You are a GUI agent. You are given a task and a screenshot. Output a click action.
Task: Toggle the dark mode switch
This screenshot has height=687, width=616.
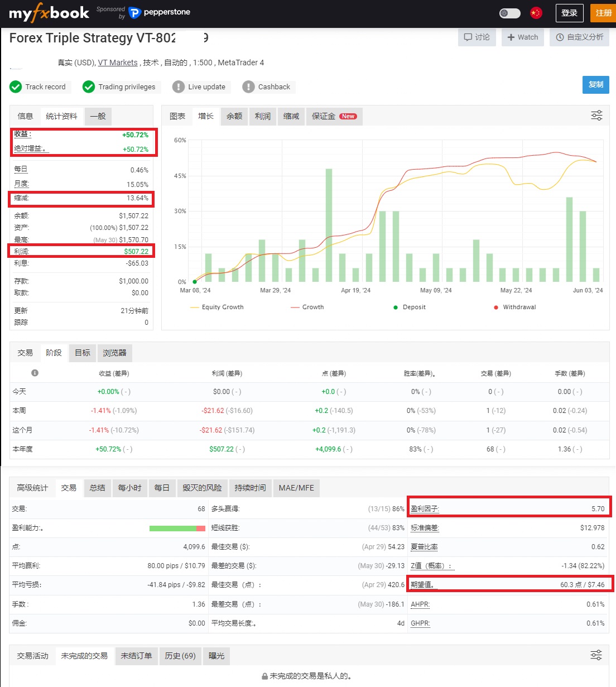[x=509, y=13]
